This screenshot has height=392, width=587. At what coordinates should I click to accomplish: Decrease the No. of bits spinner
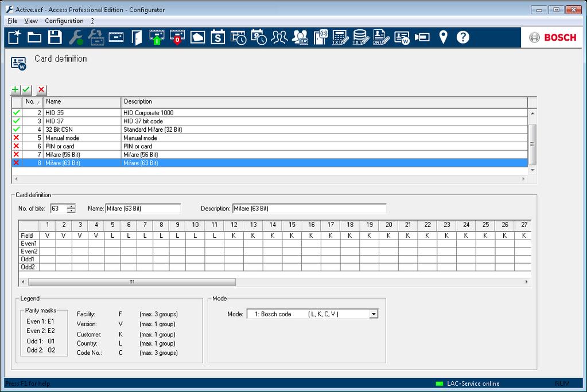coord(72,210)
